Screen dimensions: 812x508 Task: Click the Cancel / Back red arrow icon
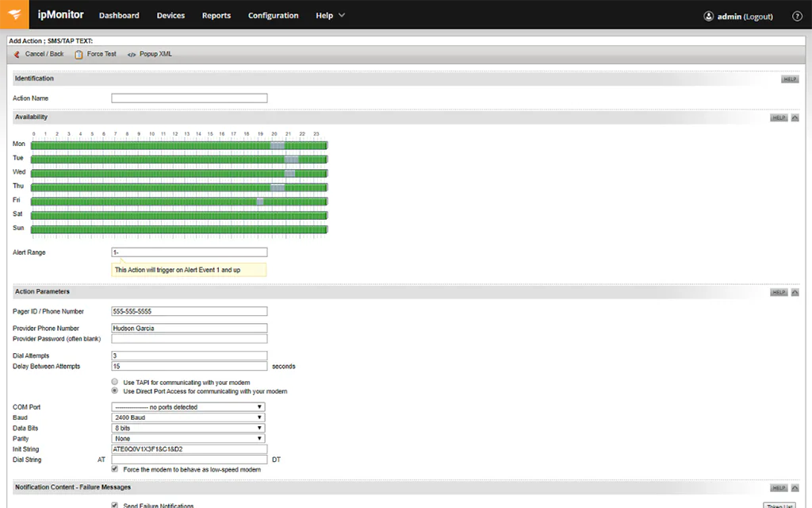pos(17,54)
